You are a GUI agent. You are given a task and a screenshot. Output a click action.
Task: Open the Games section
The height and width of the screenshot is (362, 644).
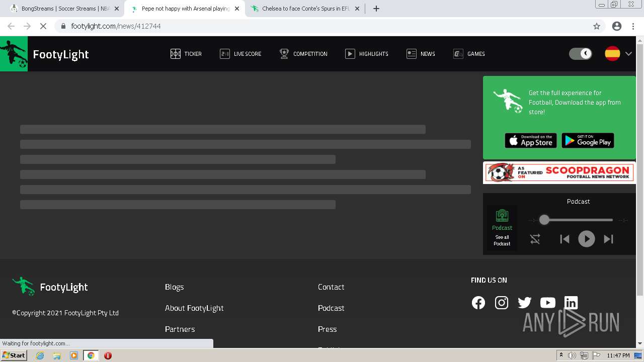469,54
